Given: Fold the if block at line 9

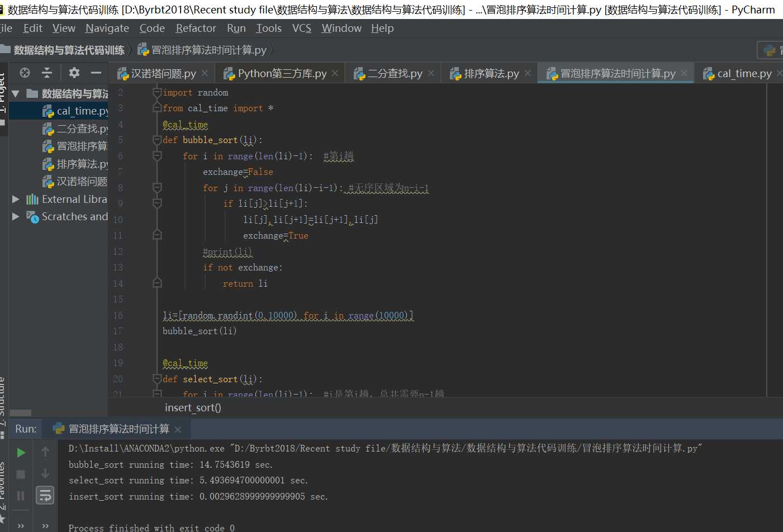Looking at the screenshot, I should 157,204.
